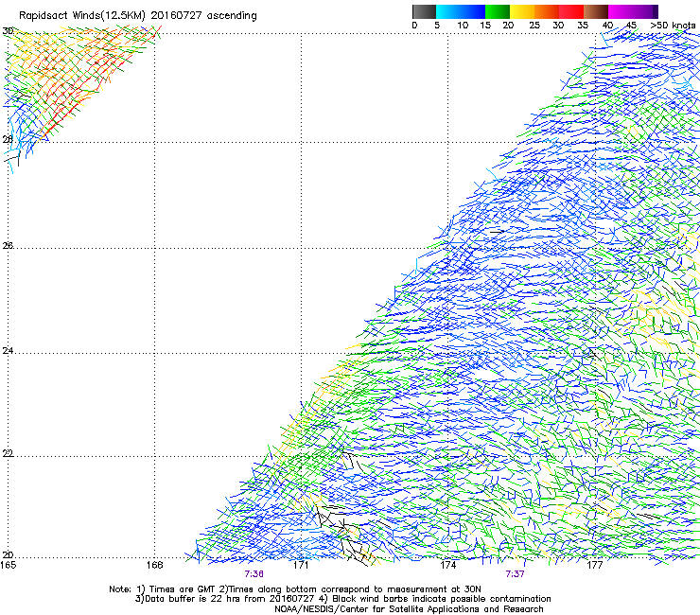Click the 'Data buffer is 22 hrs' note line
Viewport: 700px width, 615px height.
click(342, 599)
